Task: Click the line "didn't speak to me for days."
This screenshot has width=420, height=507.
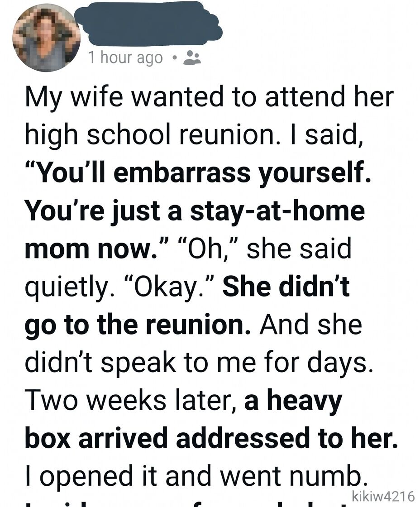Action: [199, 363]
